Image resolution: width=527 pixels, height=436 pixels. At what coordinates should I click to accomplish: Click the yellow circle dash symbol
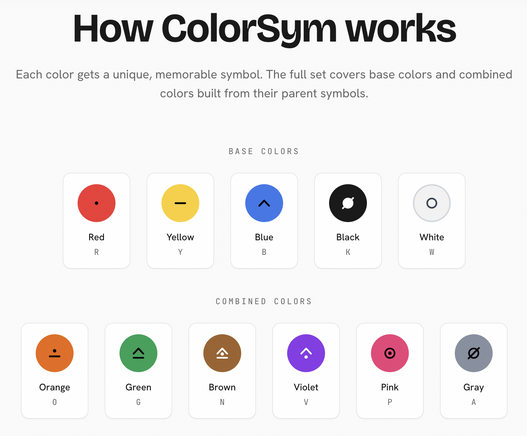pos(180,203)
